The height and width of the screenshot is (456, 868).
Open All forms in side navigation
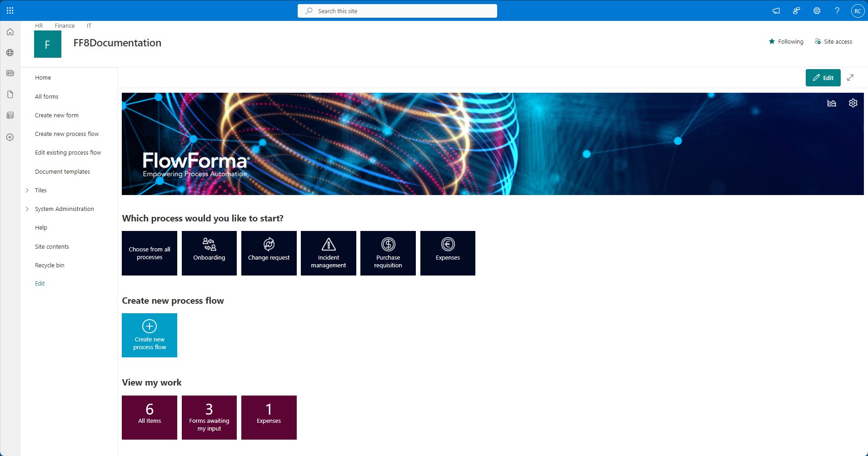point(47,97)
